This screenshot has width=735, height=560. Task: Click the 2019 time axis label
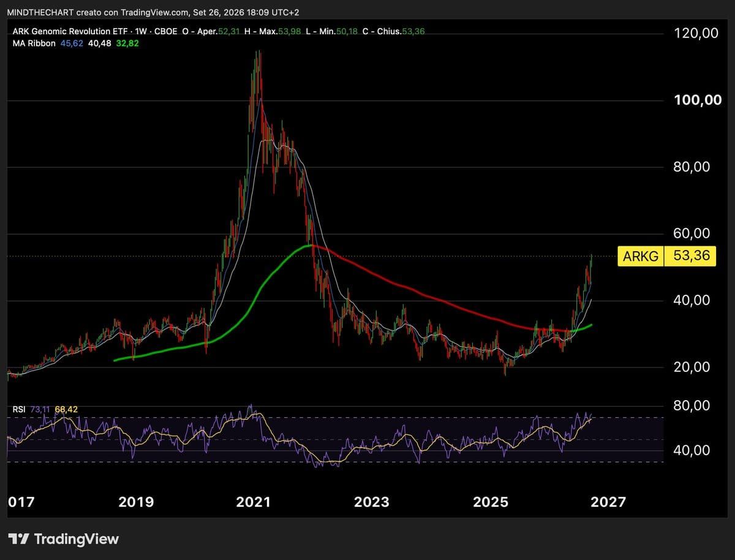coord(135,502)
